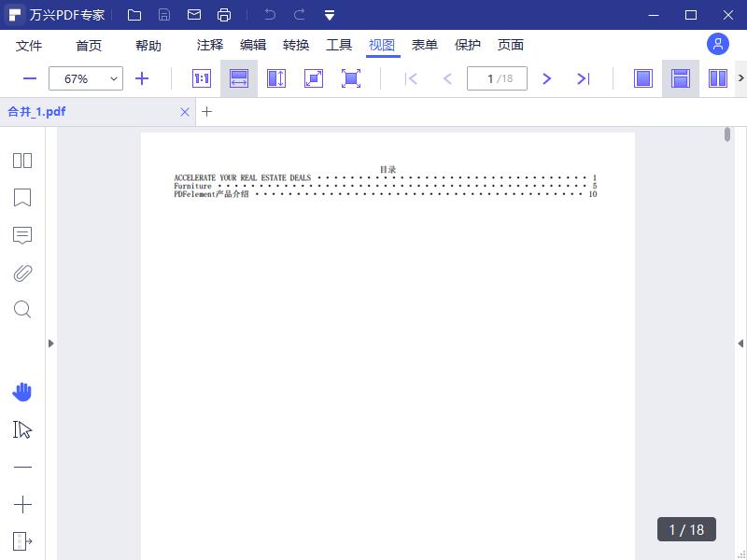Jump to the last page

pos(584,78)
